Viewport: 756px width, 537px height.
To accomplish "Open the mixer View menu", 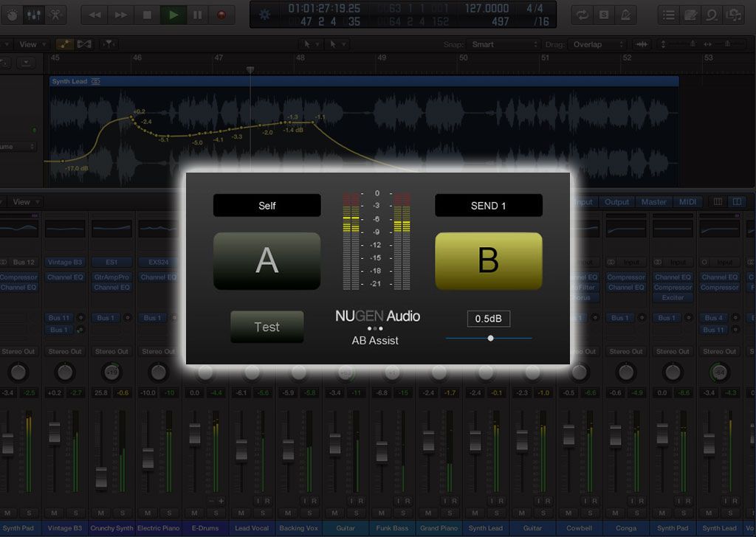I will [x=25, y=202].
